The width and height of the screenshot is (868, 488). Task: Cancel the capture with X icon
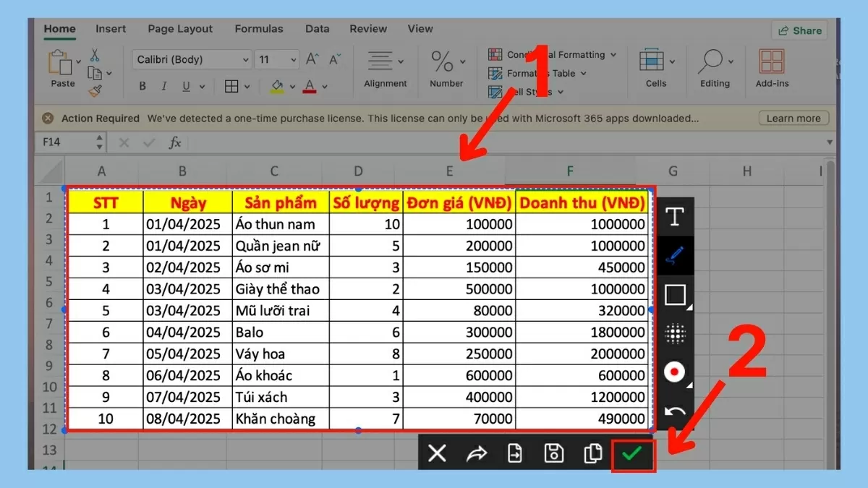[437, 454]
